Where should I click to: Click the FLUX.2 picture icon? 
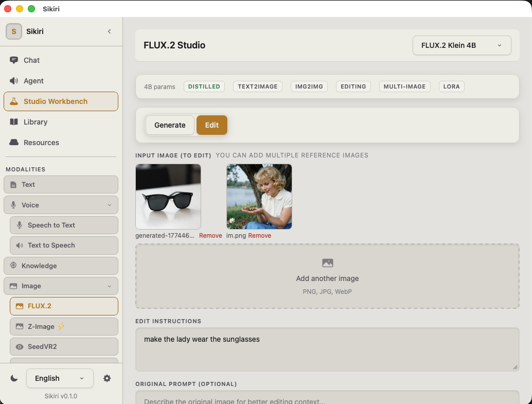click(20, 306)
